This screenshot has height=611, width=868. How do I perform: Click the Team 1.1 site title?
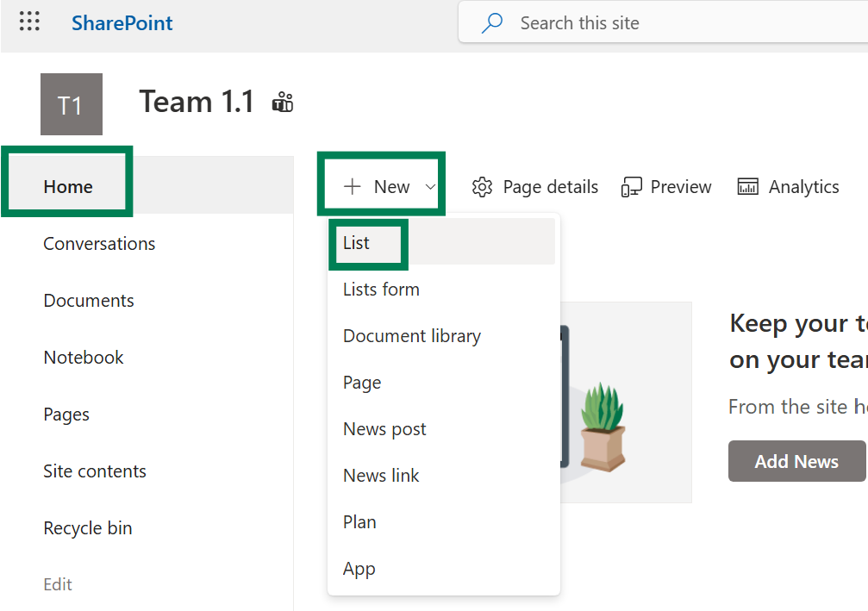pos(196,102)
